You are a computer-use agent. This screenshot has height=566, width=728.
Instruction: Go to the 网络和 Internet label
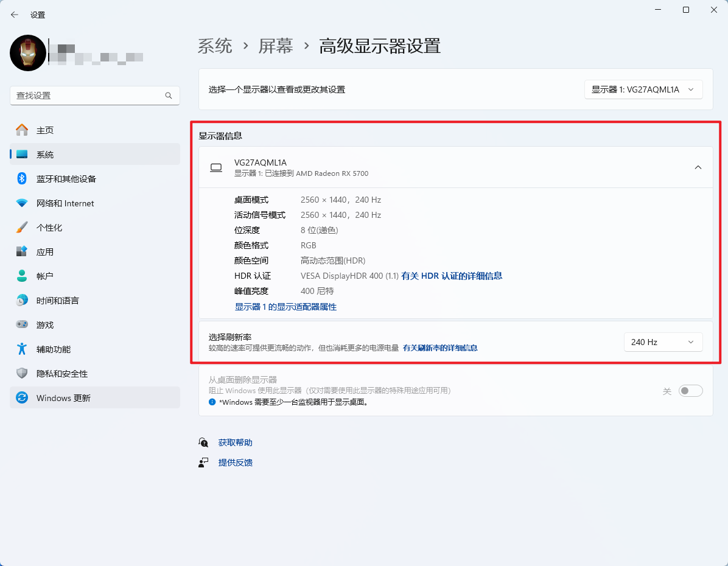(x=65, y=203)
